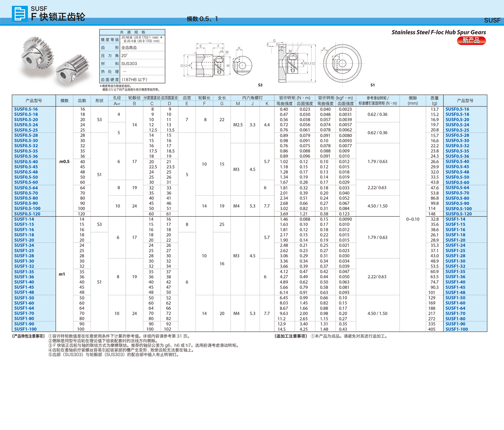Select the 侧隙 (mm) column header

click(x=412, y=101)
